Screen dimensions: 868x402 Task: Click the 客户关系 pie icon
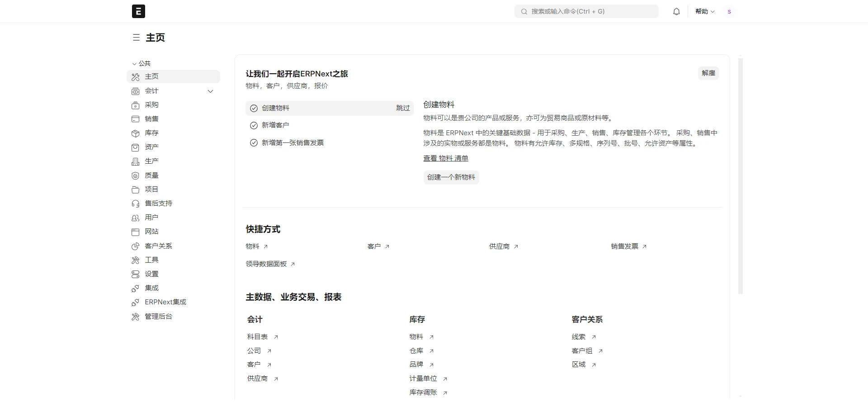[x=135, y=246]
